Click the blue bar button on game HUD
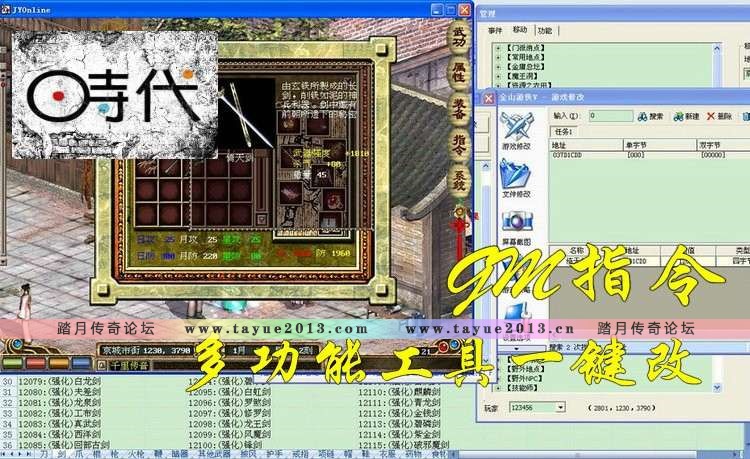 click(81, 363)
